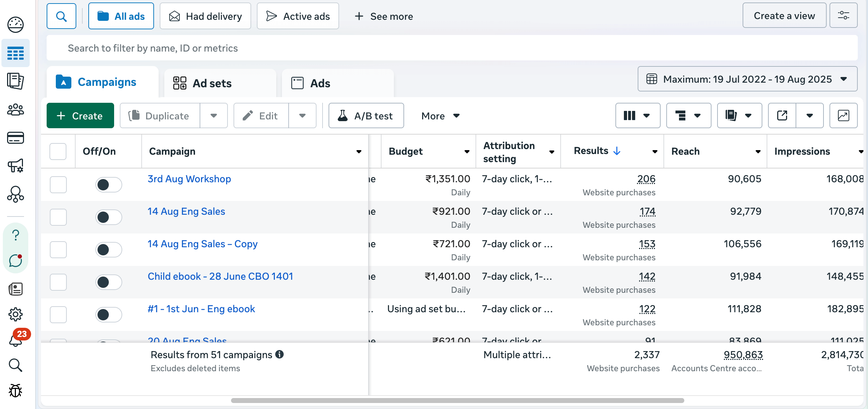Open the chat support bubble icon
This screenshot has height=409, width=868.
(x=16, y=261)
